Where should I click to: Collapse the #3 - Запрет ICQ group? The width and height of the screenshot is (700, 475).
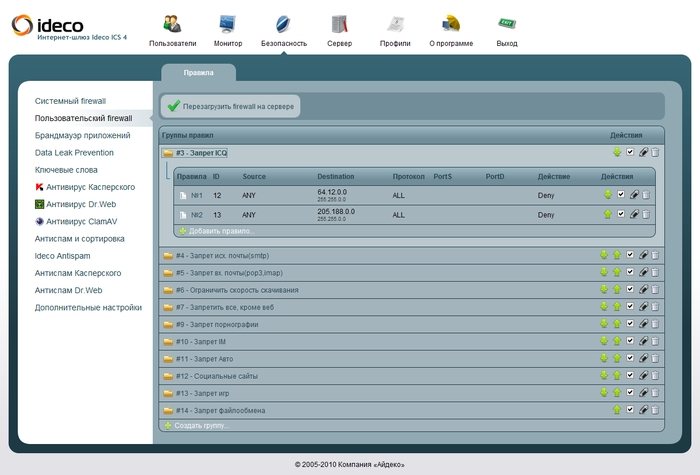(200, 153)
